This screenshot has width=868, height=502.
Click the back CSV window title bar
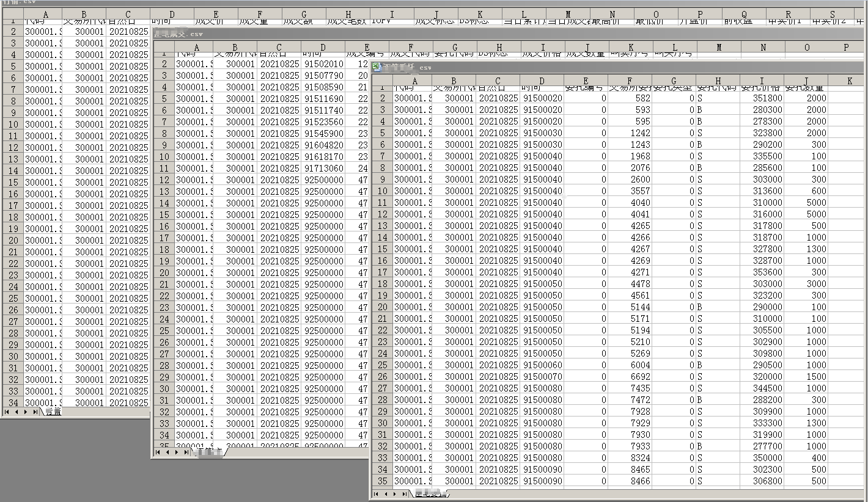coord(433,2)
